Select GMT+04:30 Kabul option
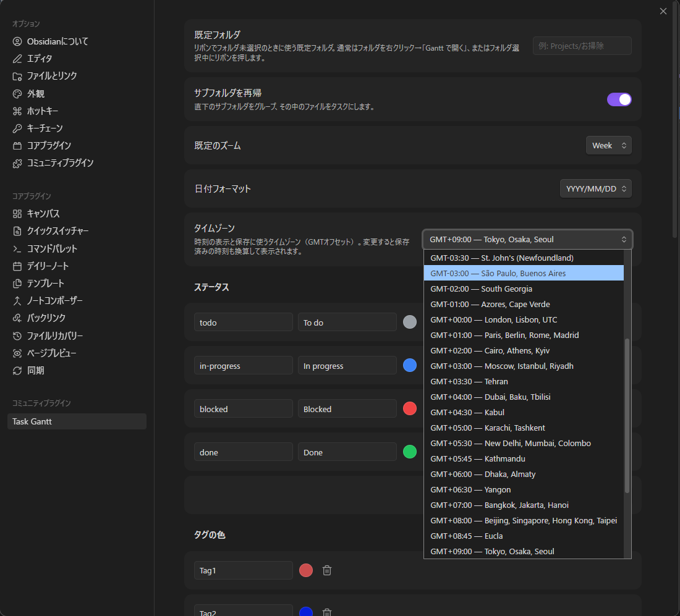 click(x=524, y=412)
